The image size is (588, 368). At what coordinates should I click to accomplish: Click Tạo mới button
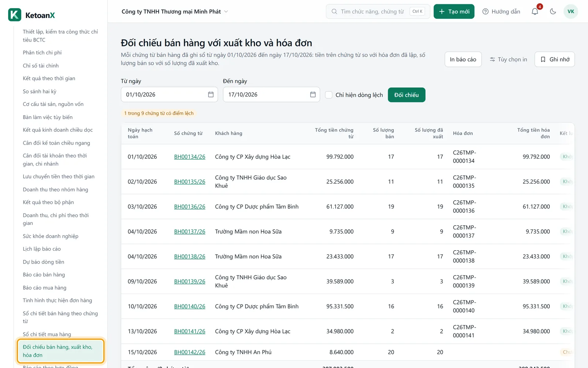click(x=454, y=11)
